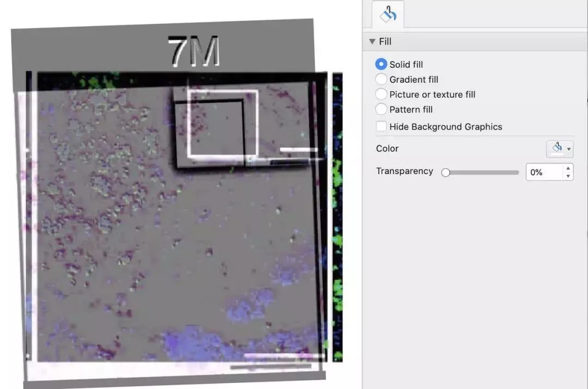Click the Fill section header label
588x389 pixels.
(x=385, y=42)
